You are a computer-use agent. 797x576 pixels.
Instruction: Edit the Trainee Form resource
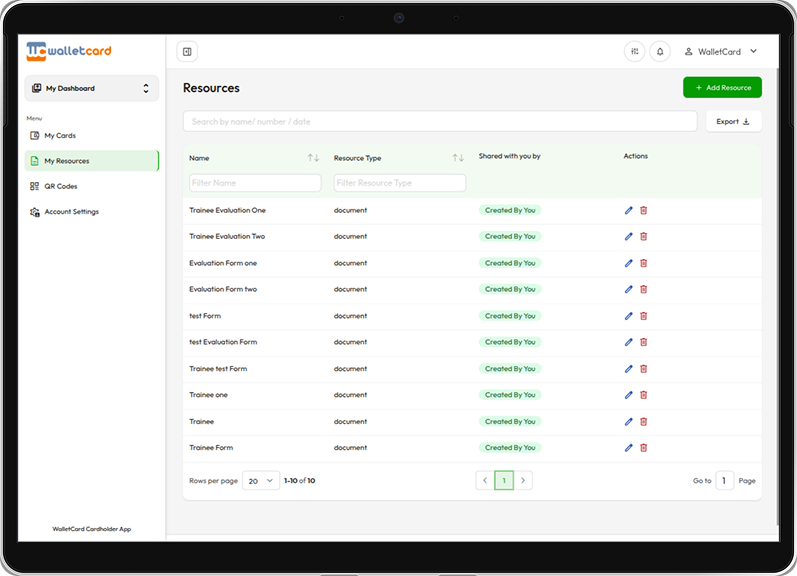coord(629,448)
